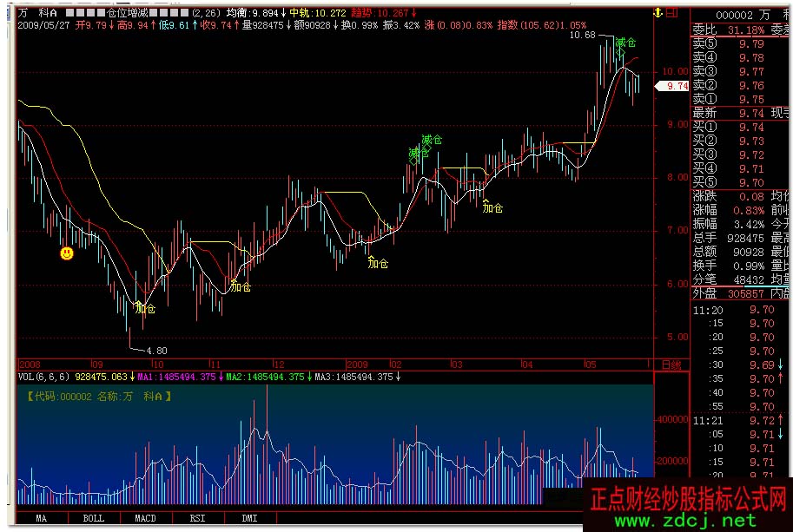This screenshot has height=532, width=793.
Task: Click the 加仓 marker in early November
Action: coord(241,286)
